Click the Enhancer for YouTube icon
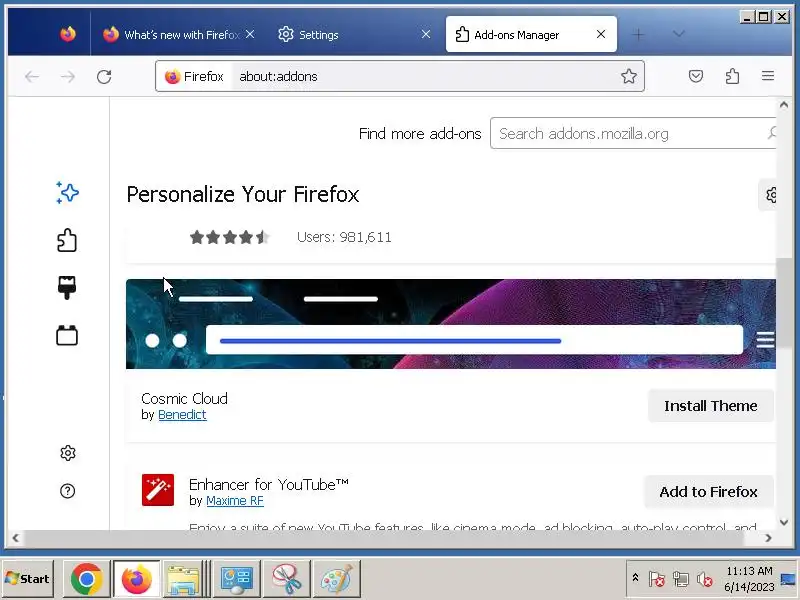Screen dimensions: 800x600 click(x=158, y=490)
